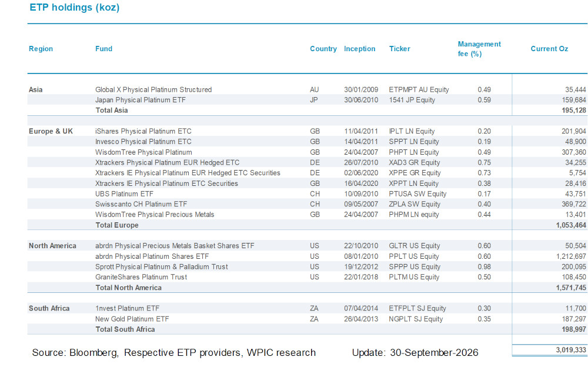The height and width of the screenshot is (367, 588).
Task: Select 'Global X Physical Platinum Structured' fund
Action: click(153, 89)
